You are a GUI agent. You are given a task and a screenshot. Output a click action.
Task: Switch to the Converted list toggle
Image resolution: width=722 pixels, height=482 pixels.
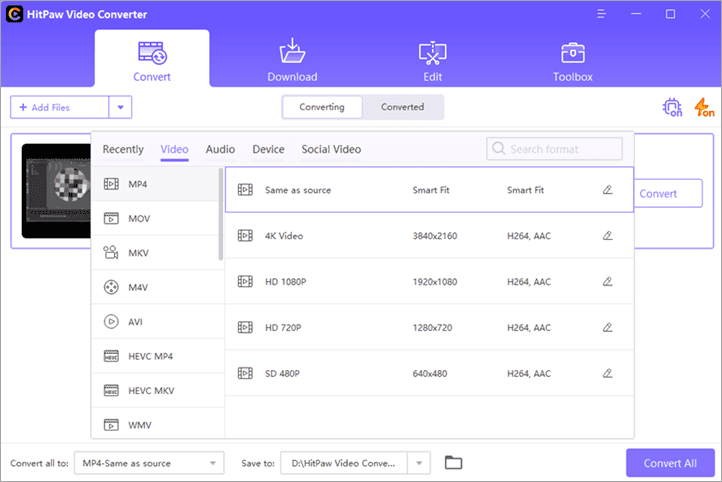(403, 107)
